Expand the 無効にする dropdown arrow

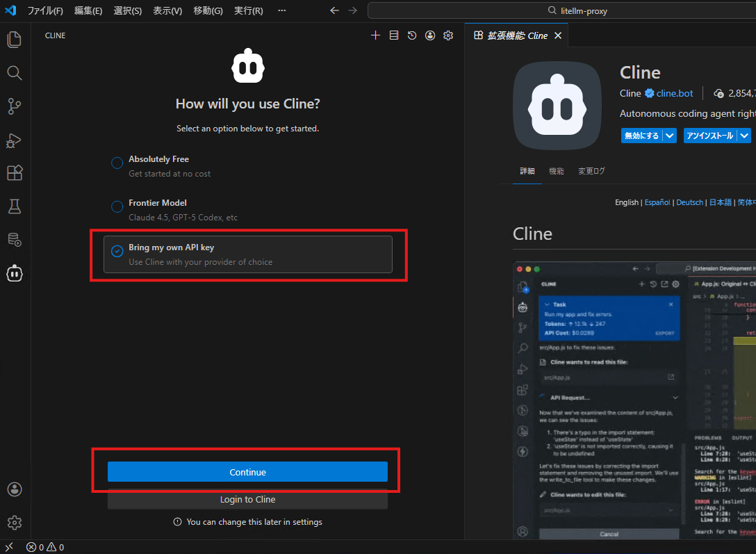tap(670, 136)
